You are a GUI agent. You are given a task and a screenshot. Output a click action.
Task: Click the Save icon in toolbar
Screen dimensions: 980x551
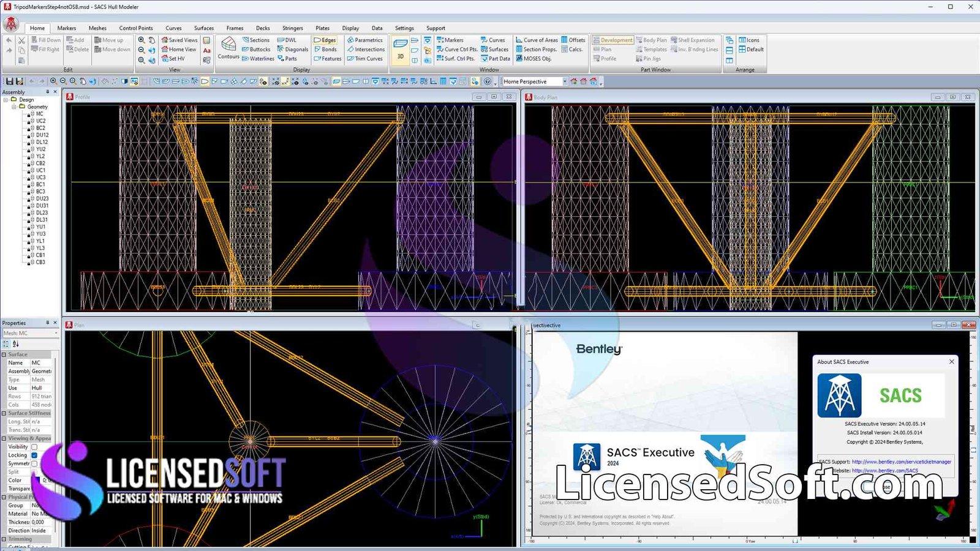(10, 81)
